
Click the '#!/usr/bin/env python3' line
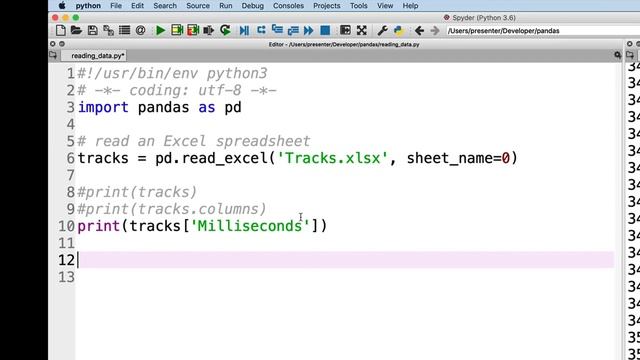172,73
